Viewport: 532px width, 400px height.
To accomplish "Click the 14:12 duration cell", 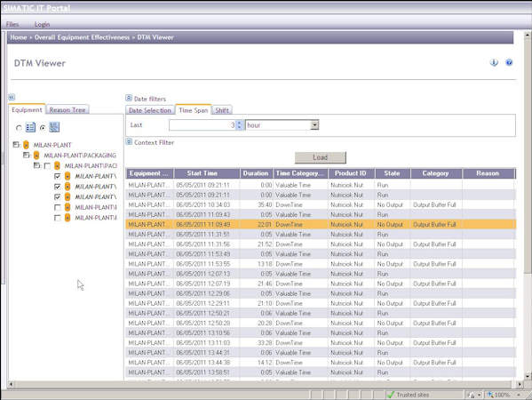I will click(257, 363).
